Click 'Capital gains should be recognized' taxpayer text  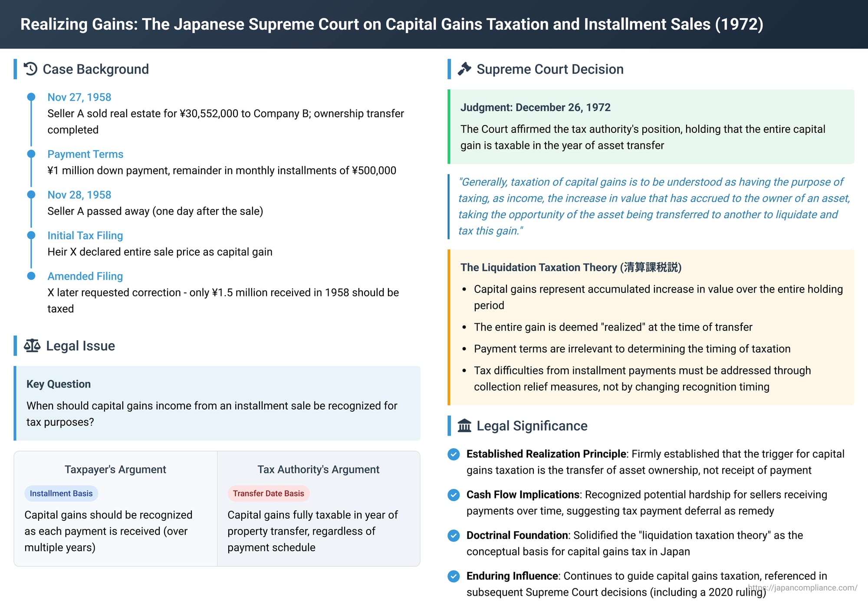point(108,531)
